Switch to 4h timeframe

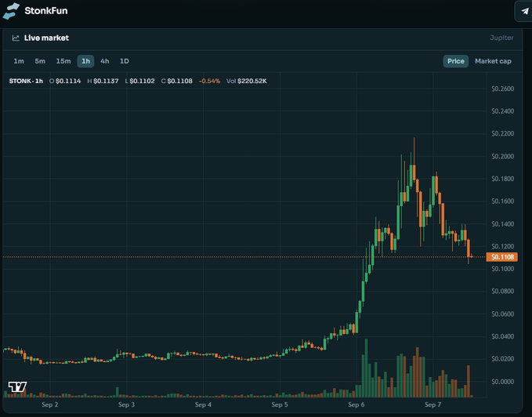click(104, 61)
